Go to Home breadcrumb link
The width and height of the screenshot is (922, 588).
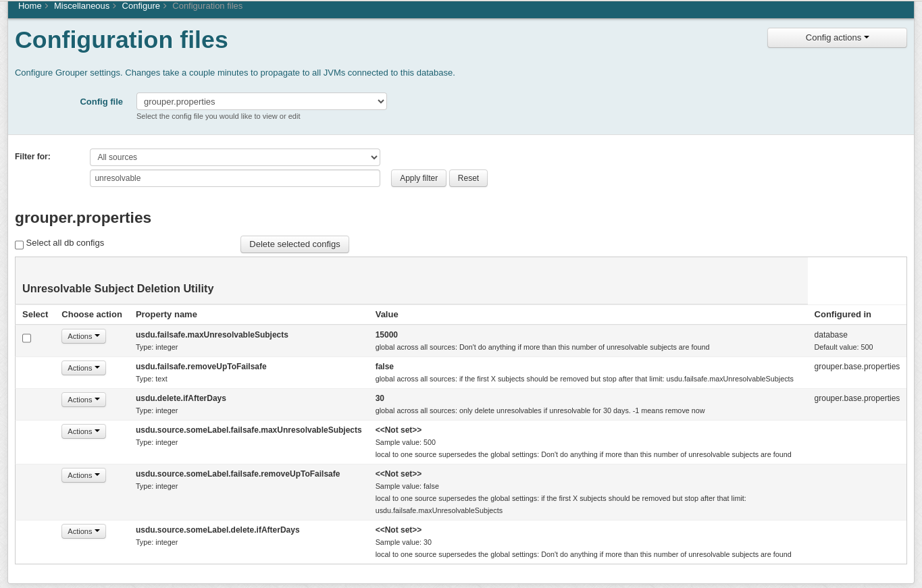point(30,6)
